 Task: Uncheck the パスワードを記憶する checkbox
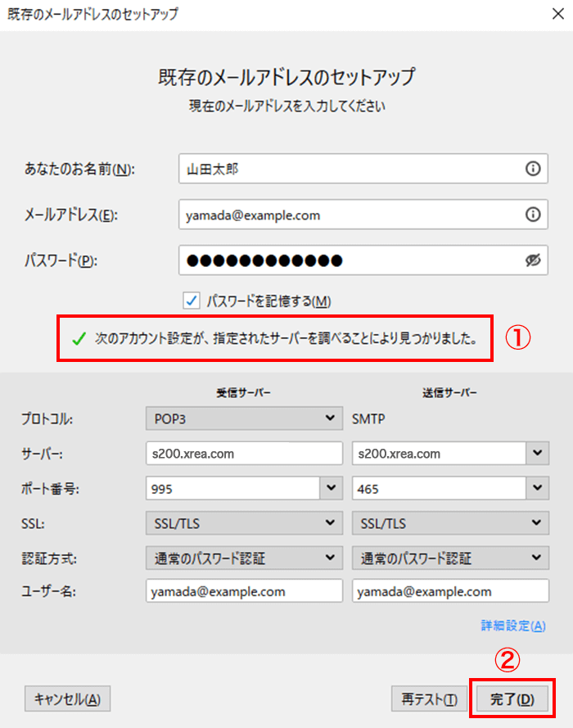tap(192, 301)
